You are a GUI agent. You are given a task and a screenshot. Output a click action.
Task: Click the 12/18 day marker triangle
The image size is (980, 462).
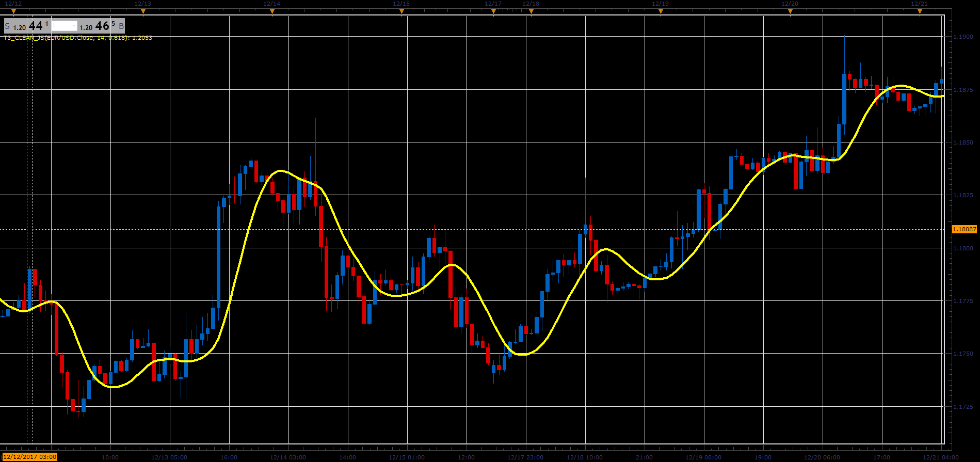(532, 11)
